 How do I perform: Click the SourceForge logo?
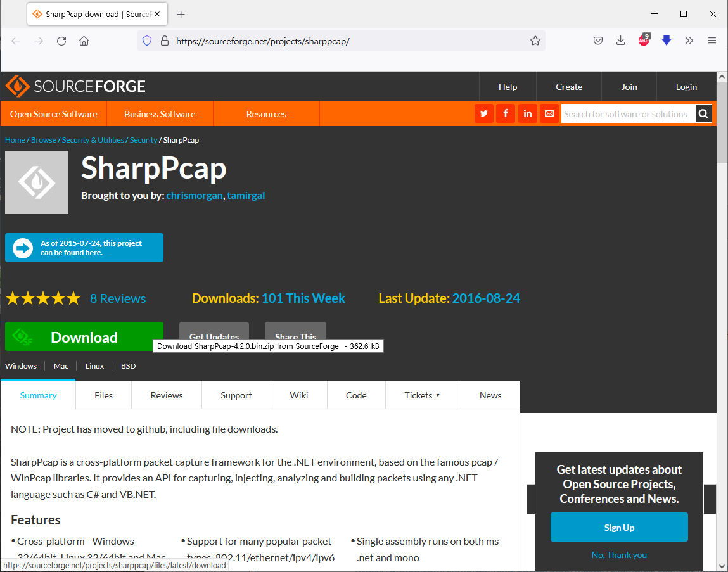pos(75,86)
